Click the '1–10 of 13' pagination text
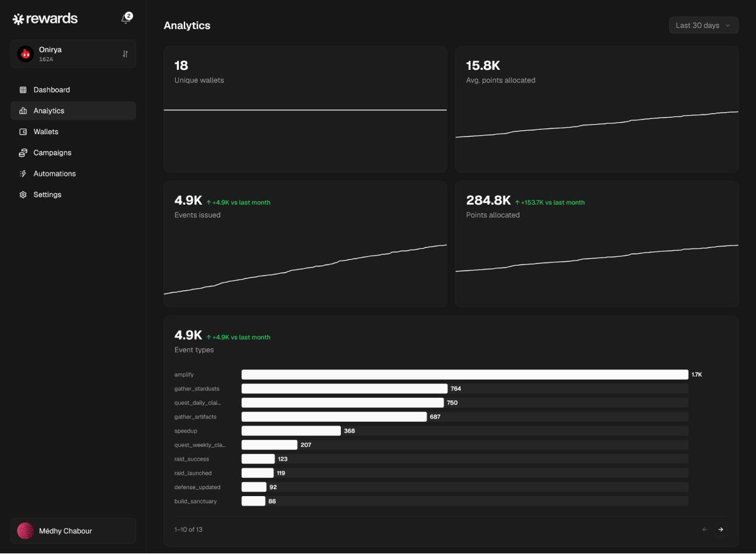The image size is (756, 554). (x=188, y=529)
